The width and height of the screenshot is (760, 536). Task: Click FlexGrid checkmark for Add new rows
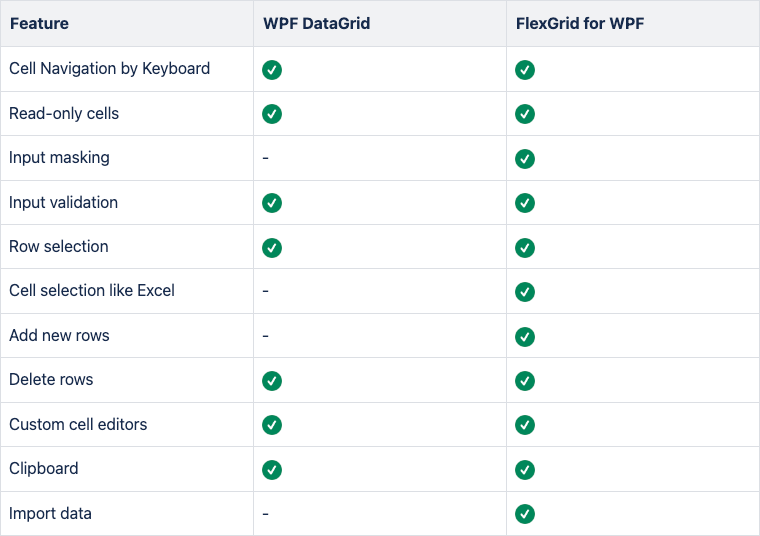tap(525, 337)
